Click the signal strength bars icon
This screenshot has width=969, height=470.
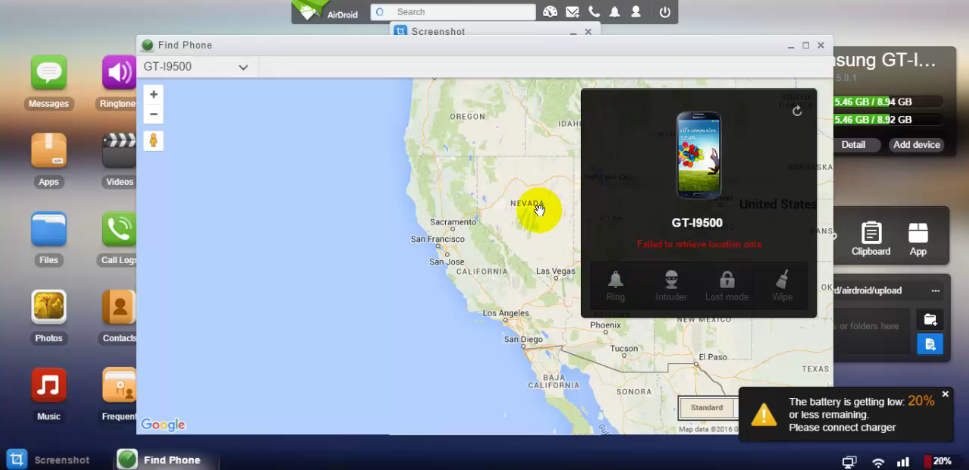click(x=903, y=462)
